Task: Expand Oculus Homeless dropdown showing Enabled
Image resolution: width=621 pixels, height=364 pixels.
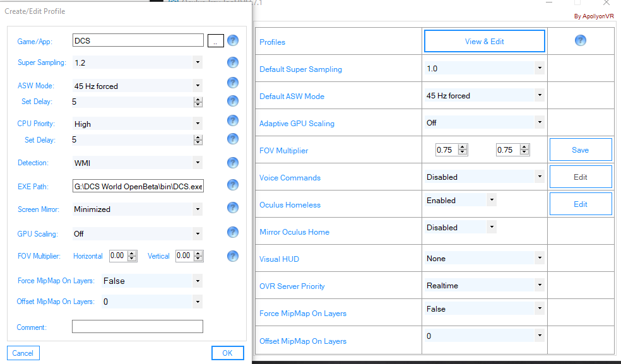Action: coord(492,200)
